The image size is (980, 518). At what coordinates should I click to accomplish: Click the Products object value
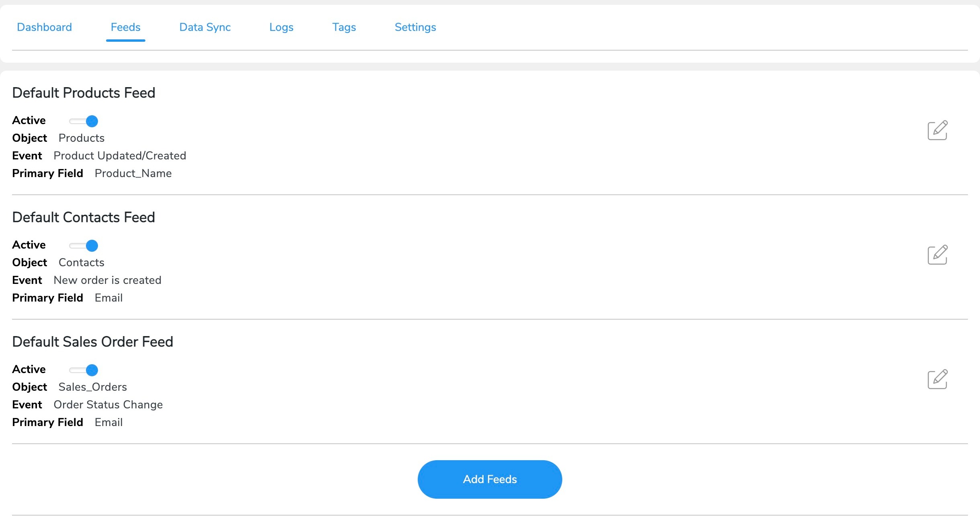[x=82, y=138]
